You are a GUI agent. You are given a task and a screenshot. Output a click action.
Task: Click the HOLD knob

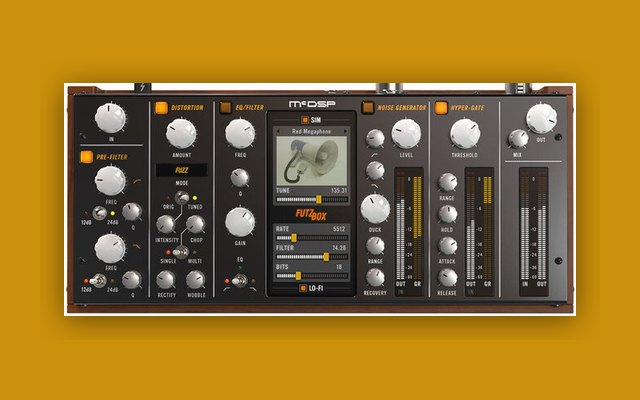(x=447, y=214)
